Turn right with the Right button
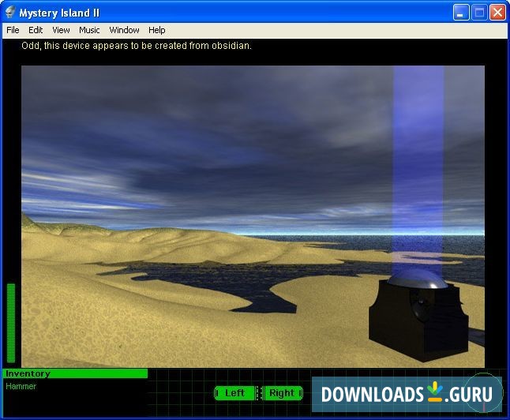 [283, 393]
